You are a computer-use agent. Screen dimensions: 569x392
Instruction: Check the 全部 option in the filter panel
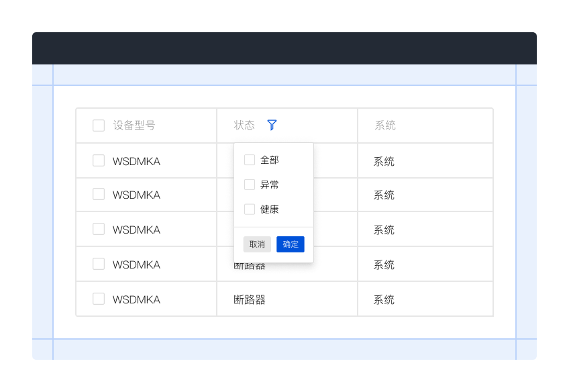click(x=249, y=160)
